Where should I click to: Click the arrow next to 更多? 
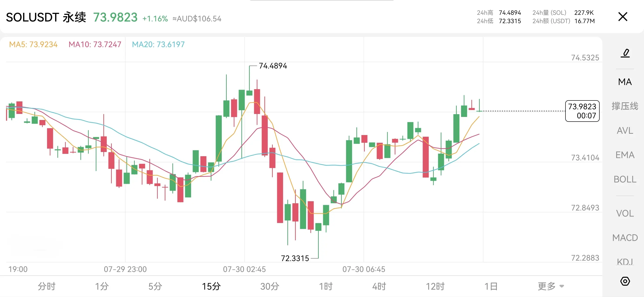[562, 286]
